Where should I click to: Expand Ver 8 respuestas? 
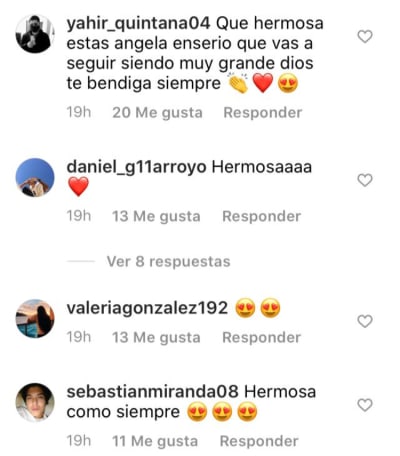pyautogui.click(x=168, y=262)
